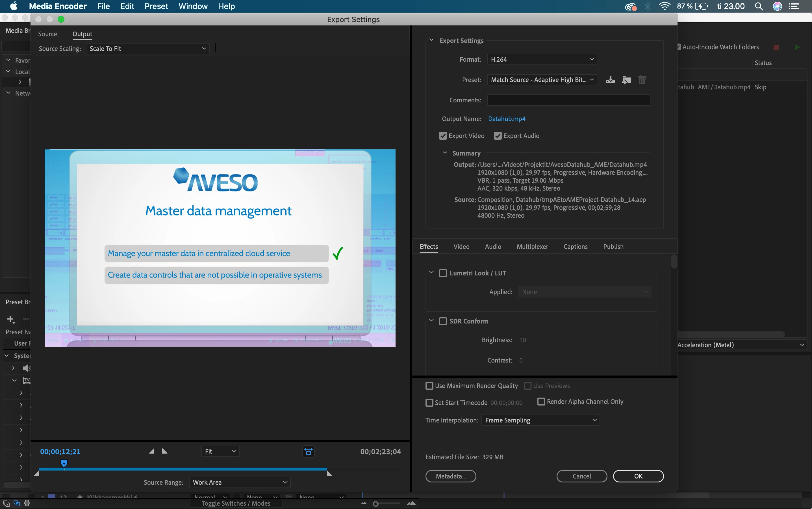
Task: Click the Set Out Point triangle icon
Action: coord(165,451)
